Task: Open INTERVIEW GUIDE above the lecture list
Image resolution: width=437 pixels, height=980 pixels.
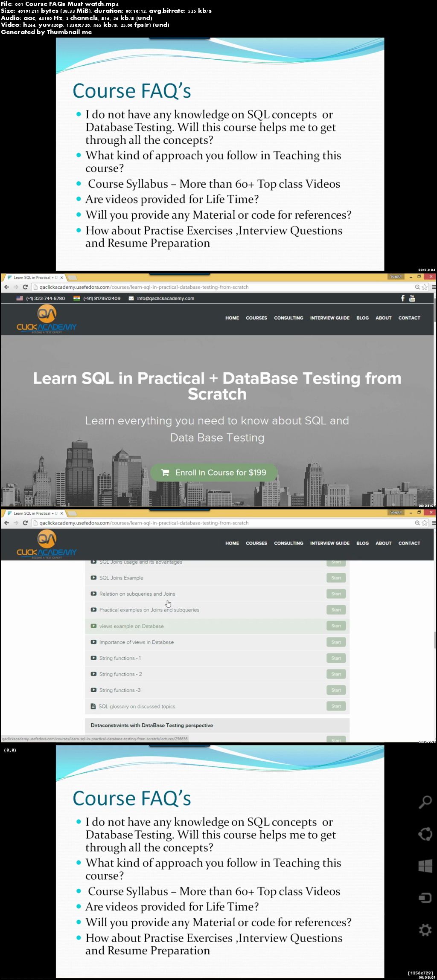Action: click(330, 543)
